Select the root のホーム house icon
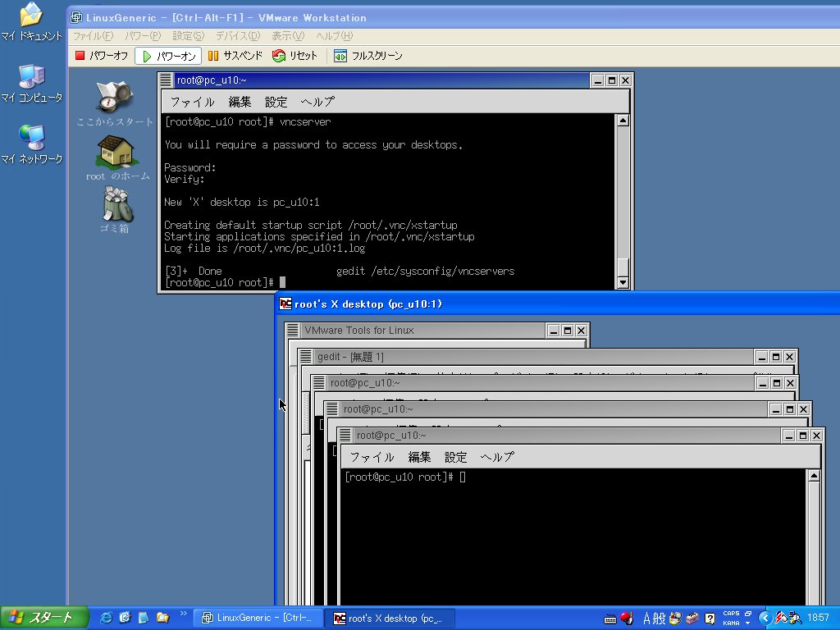 [117, 158]
